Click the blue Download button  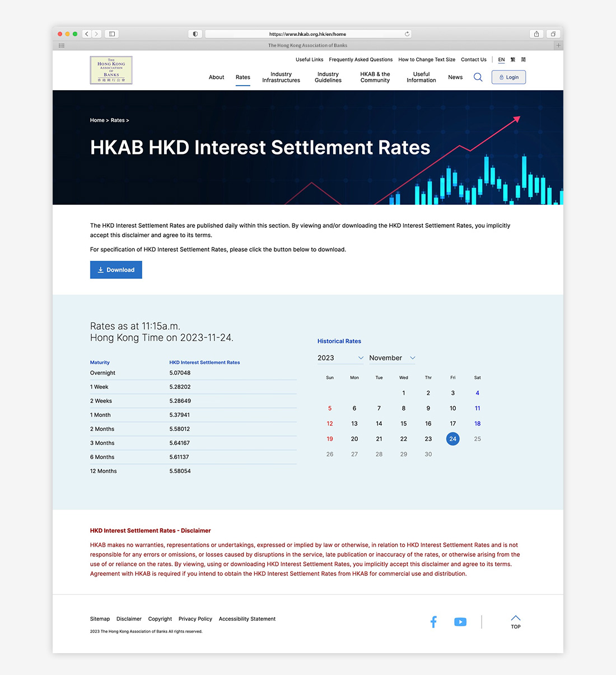[116, 270]
